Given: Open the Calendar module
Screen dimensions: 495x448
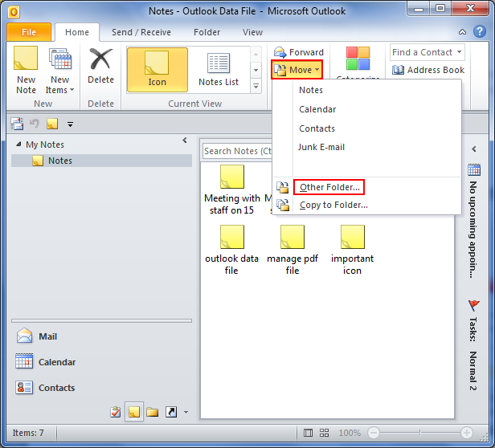Looking at the screenshot, I should [x=101, y=362].
